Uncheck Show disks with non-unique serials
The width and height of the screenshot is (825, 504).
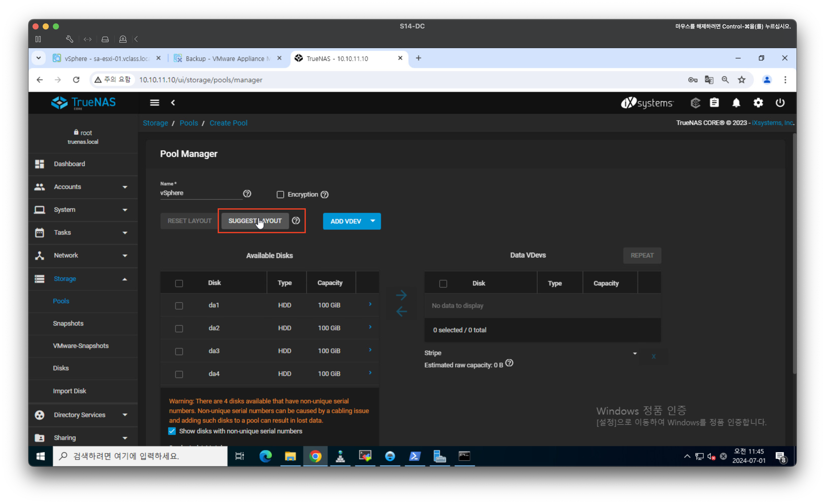click(x=172, y=431)
